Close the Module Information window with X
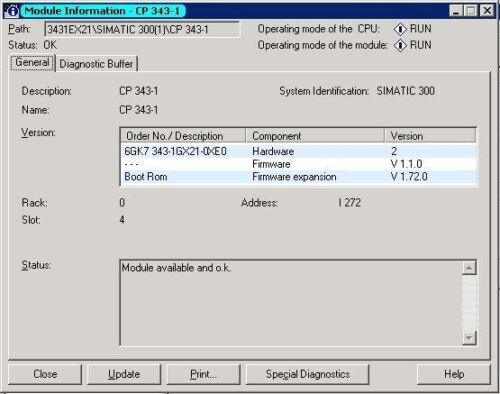500x394 pixels. click(487, 11)
